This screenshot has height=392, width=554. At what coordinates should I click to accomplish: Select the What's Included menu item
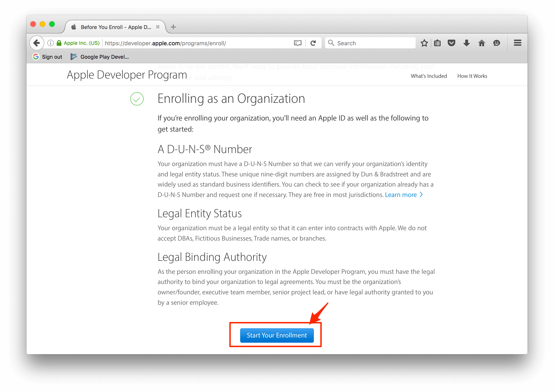(429, 76)
